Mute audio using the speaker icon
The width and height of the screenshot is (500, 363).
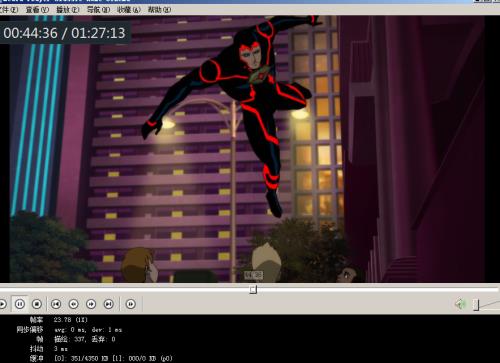[x=461, y=304]
